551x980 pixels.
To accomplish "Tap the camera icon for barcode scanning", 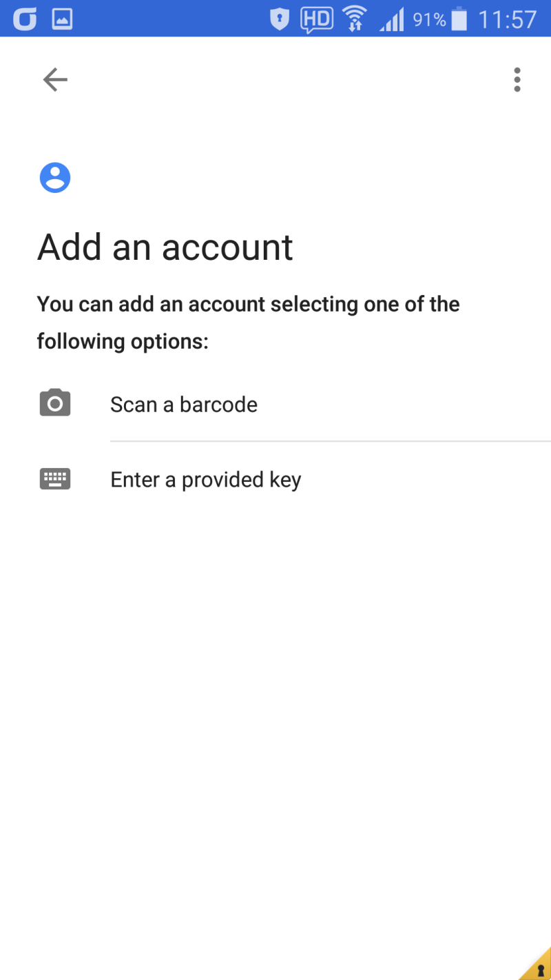I will pyautogui.click(x=55, y=403).
